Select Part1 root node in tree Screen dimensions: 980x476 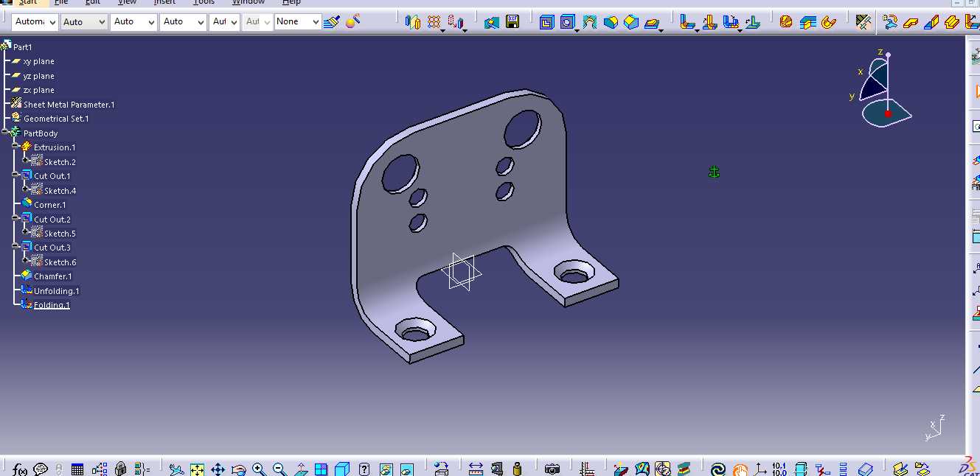(x=22, y=47)
